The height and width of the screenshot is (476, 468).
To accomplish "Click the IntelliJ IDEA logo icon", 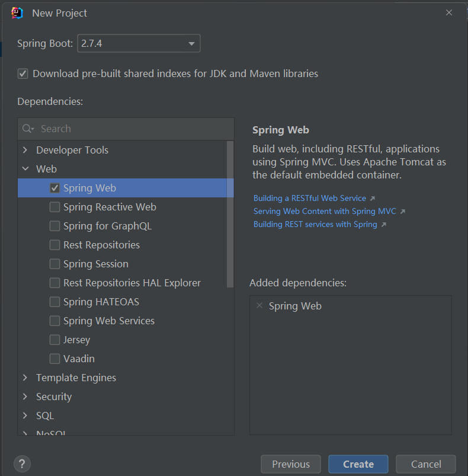I will pyautogui.click(x=17, y=13).
